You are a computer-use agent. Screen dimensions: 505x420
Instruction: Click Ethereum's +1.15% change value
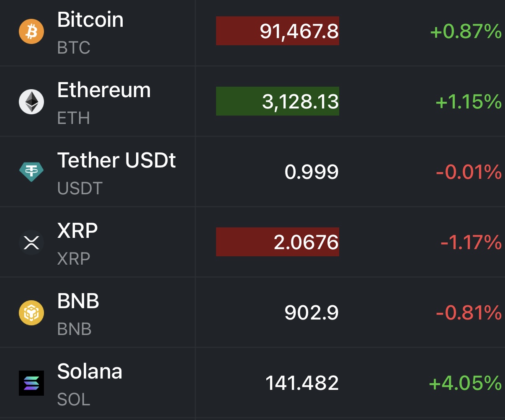469,102
